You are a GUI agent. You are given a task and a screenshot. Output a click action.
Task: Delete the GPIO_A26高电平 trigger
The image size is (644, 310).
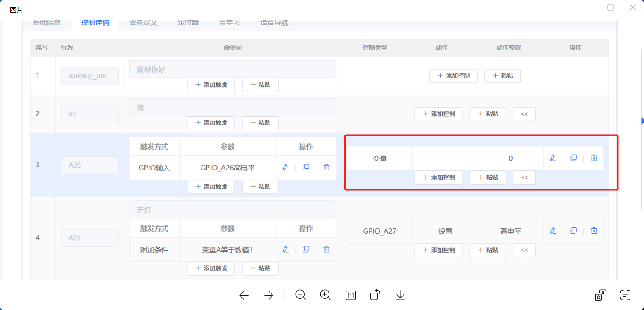pyautogui.click(x=326, y=167)
